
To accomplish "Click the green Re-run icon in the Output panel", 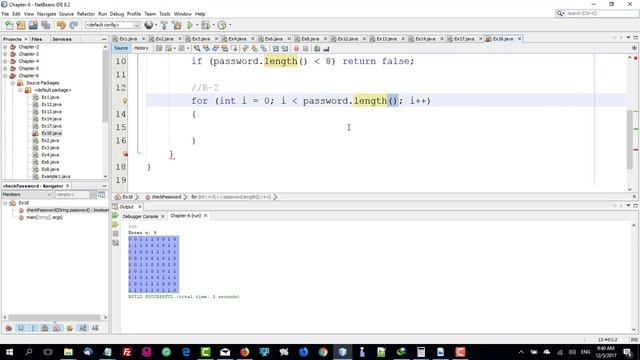I will pos(116,216).
